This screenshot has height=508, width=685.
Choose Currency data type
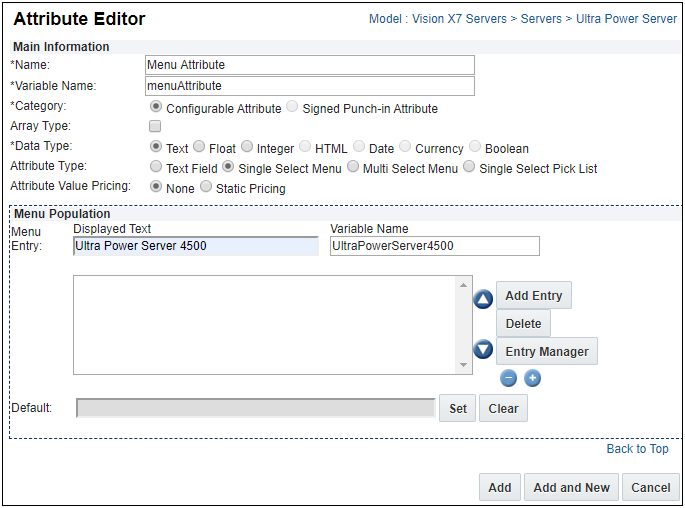coord(405,146)
